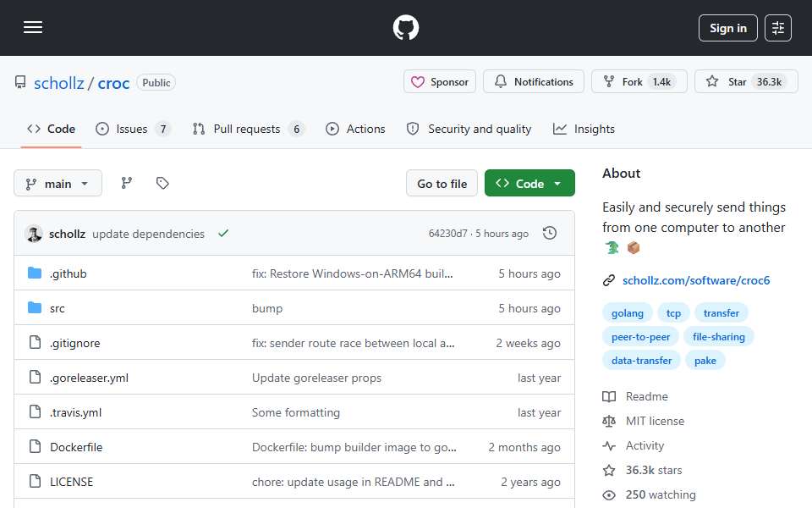Viewport: 812px width, 508px height.
Task: Open the .github folder
Action: point(69,273)
